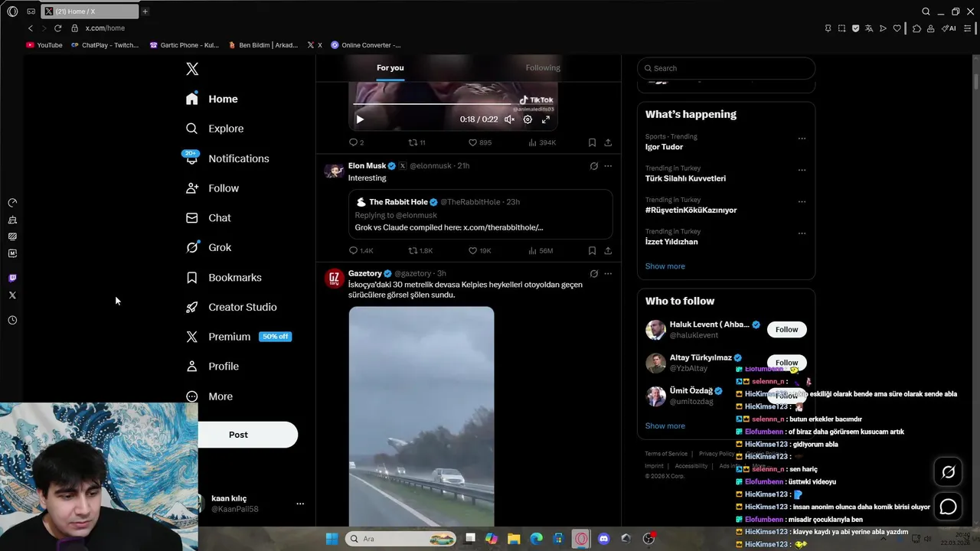
Task: Open Windows Start menu
Action: pyautogui.click(x=332, y=539)
